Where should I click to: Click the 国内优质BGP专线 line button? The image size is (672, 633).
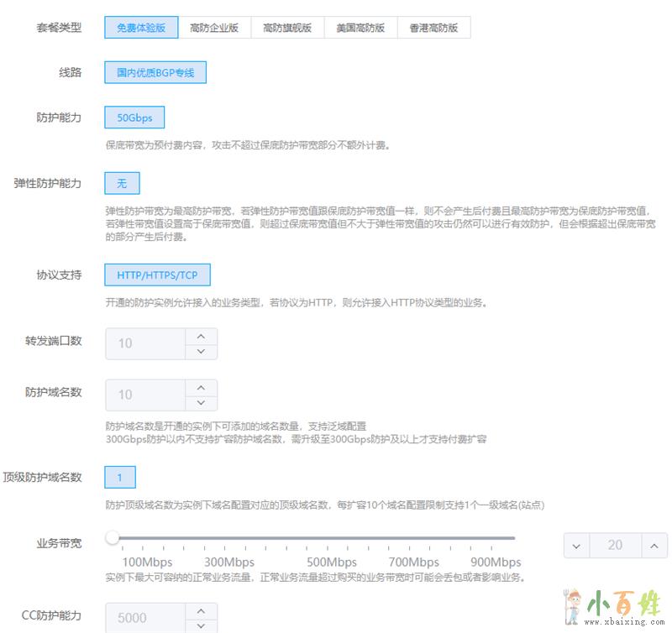pyautogui.click(x=155, y=73)
